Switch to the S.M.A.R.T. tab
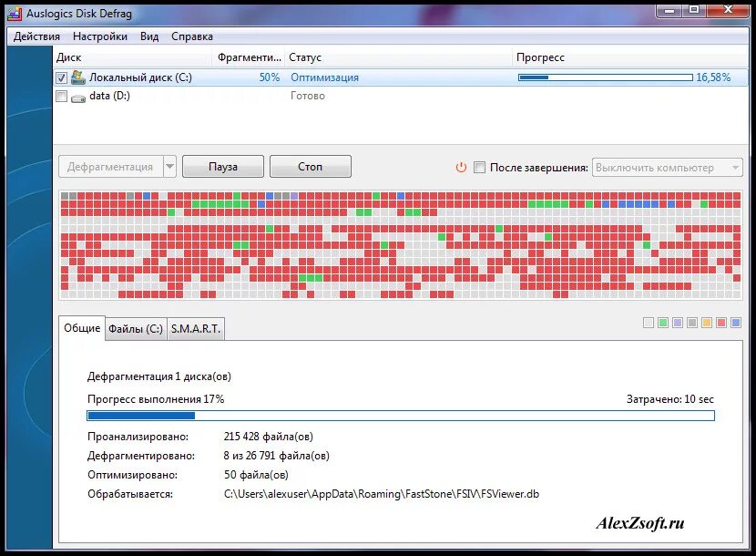756x556 pixels. [x=196, y=329]
